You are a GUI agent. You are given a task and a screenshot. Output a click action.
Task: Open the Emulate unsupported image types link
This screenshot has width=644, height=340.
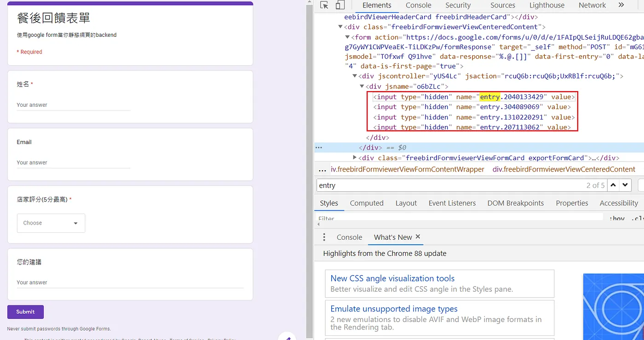[394, 309]
